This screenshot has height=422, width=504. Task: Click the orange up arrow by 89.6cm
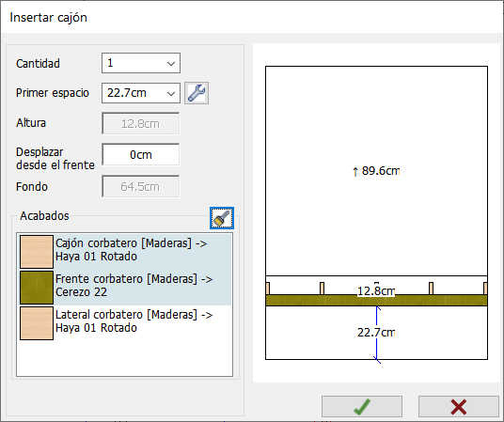pos(355,172)
